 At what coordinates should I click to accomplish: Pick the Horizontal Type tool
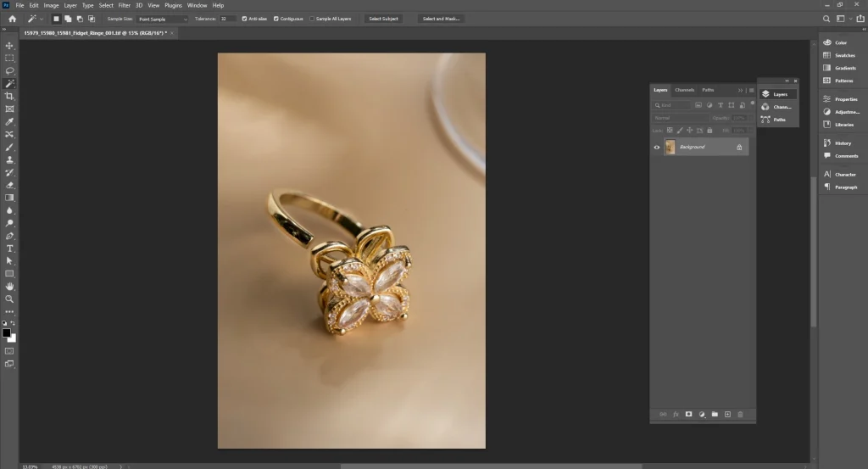pyautogui.click(x=10, y=248)
